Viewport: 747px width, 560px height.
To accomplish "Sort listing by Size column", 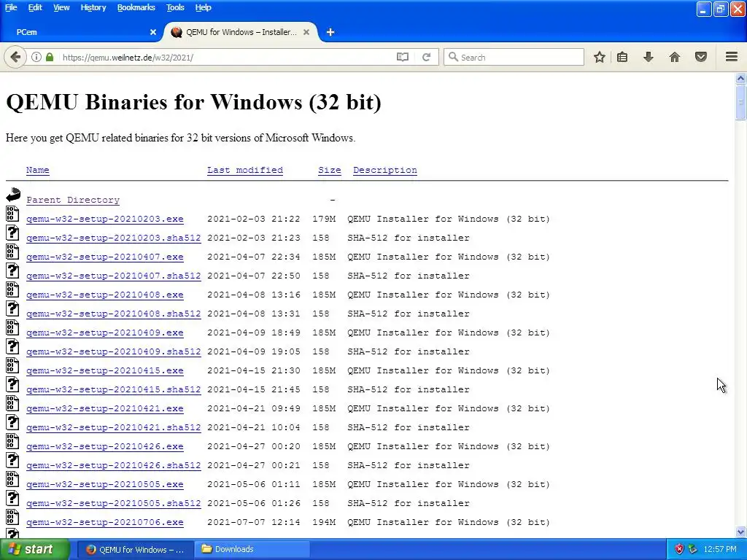I will [330, 170].
